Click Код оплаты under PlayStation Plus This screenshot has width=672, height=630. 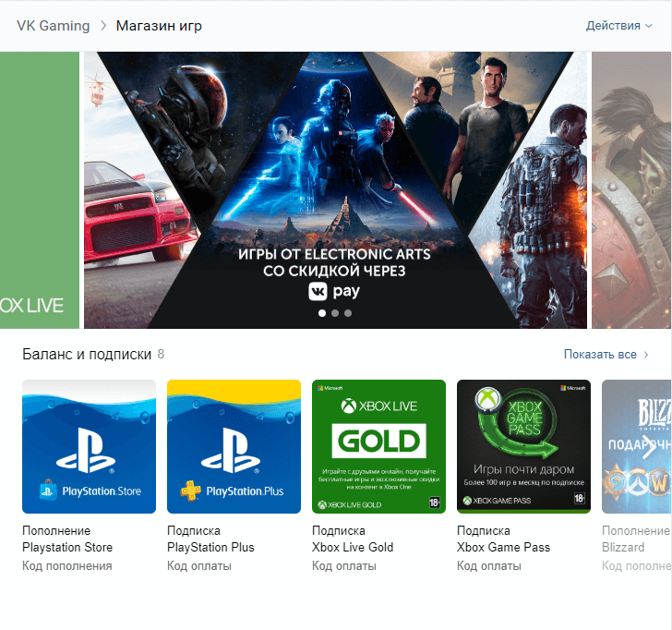point(198,566)
